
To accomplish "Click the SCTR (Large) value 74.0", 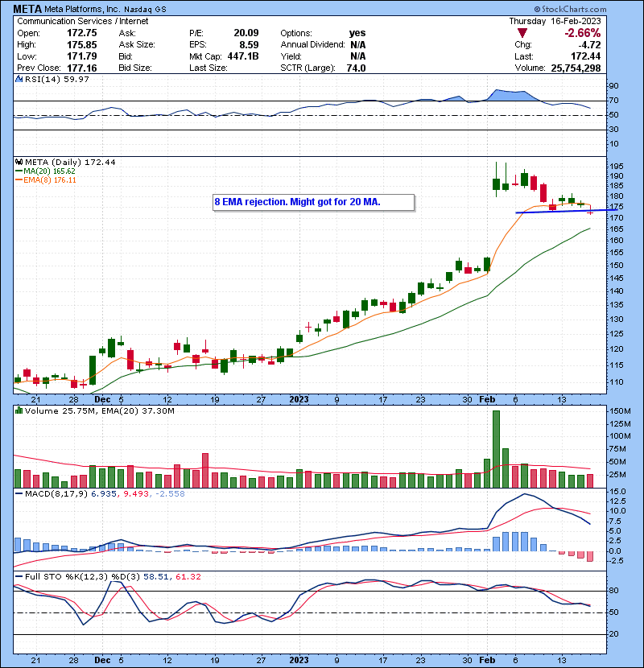I will click(x=356, y=68).
